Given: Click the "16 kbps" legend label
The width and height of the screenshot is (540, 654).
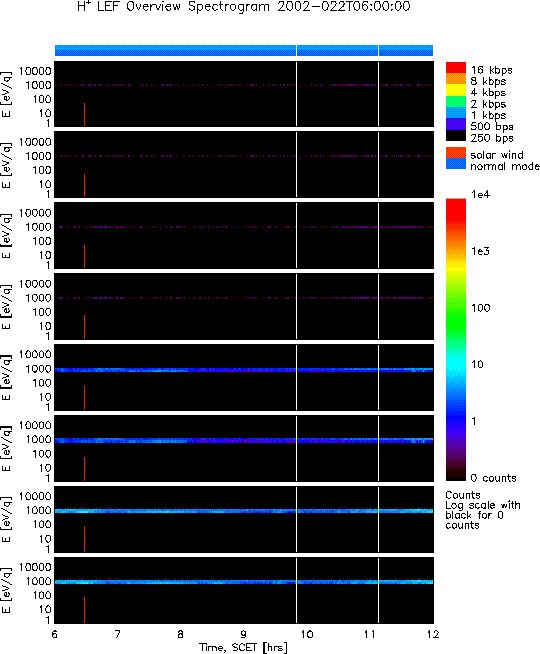Looking at the screenshot, I should click(x=492, y=70).
